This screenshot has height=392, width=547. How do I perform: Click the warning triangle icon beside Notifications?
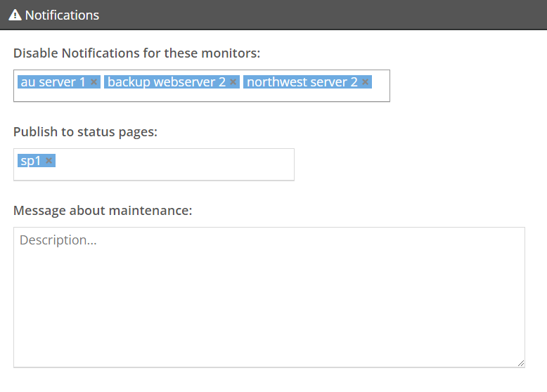click(x=15, y=15)
